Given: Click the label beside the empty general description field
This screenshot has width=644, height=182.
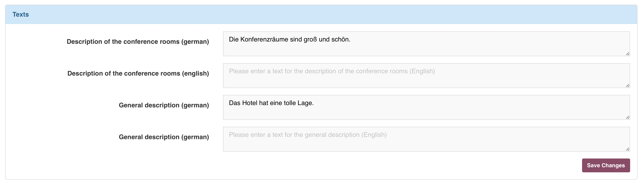Looking at the screenshot, I should pyautogui.click(x=164, y=137).
